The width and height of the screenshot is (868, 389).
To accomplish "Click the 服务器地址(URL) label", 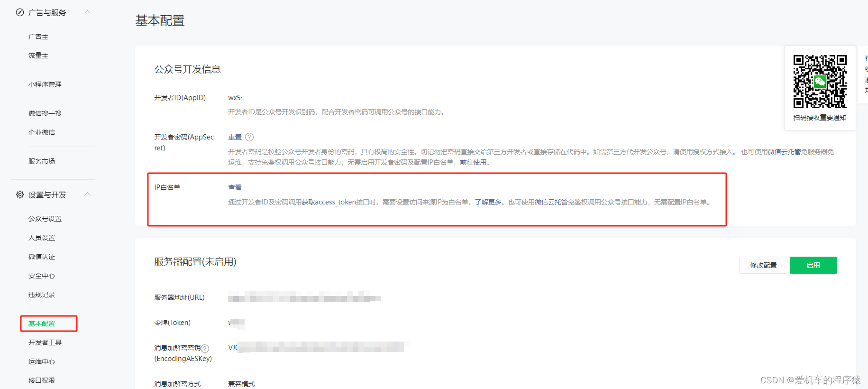I will point(179,297).
